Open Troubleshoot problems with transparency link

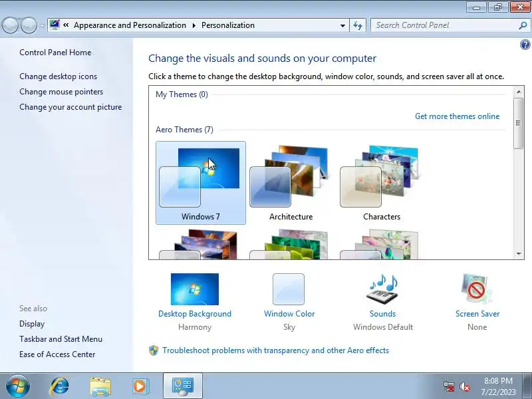pyautogui.click(x=275, y=350)
